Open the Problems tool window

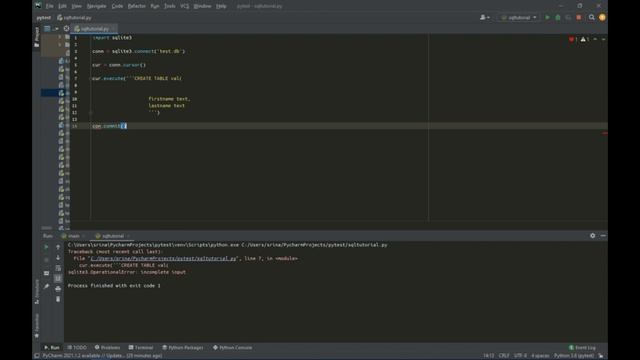pyautogui.click(x=107, y=347)
